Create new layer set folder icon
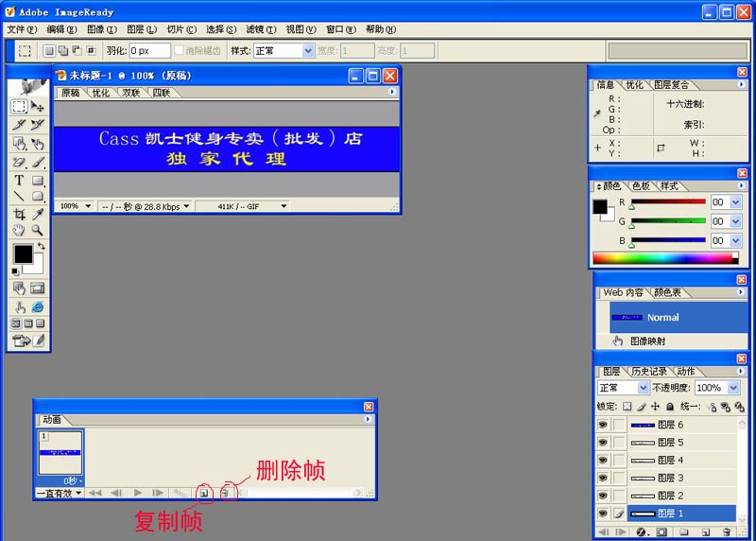This screenshot has height=541, width=756. coord(683,532)
